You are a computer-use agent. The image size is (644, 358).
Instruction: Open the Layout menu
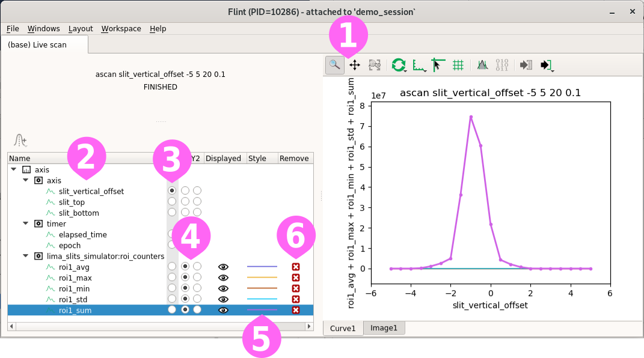81,29
